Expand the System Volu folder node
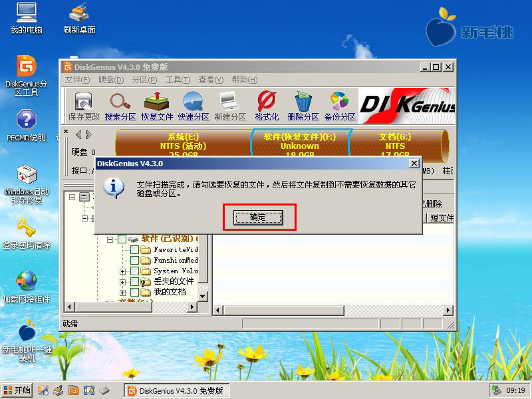The width and height of the screenshot is (532, 399). click(x=122, y=271)
